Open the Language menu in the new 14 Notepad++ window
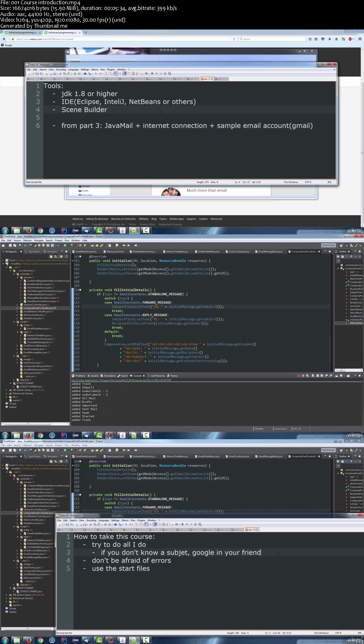 point(103,520)
